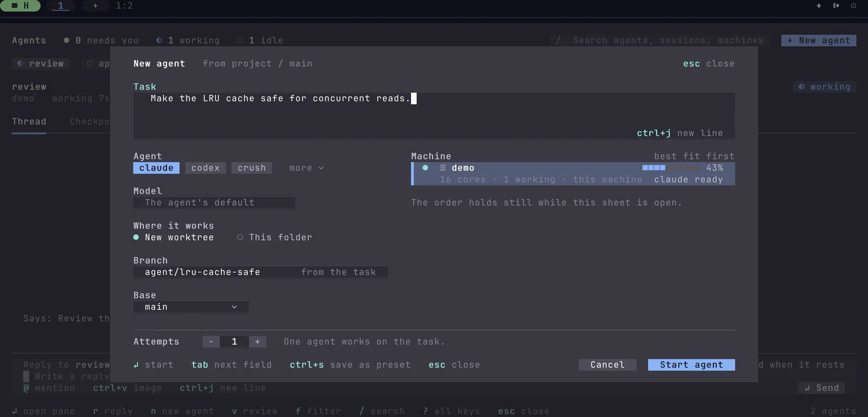Image resolution: width=868 pixels, height=417 pixels.
Task: Filter by 1 working status
Action: click(x=188, y=40)
